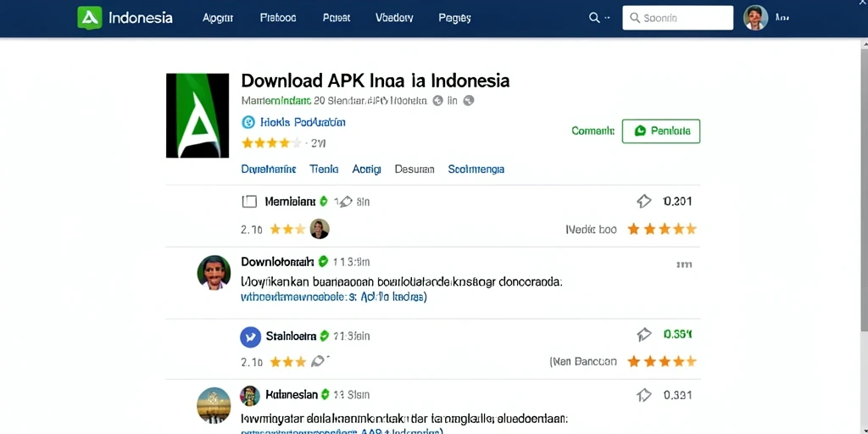Click the orange star rating next to Nedic boo
Screen dimensions: 868x434
661,229
